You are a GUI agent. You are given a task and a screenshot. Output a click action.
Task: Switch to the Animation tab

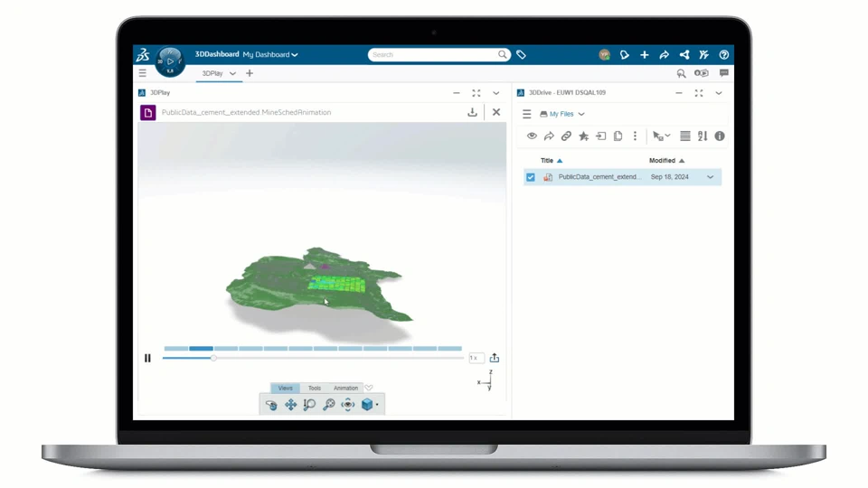click(x=345, y=388)
